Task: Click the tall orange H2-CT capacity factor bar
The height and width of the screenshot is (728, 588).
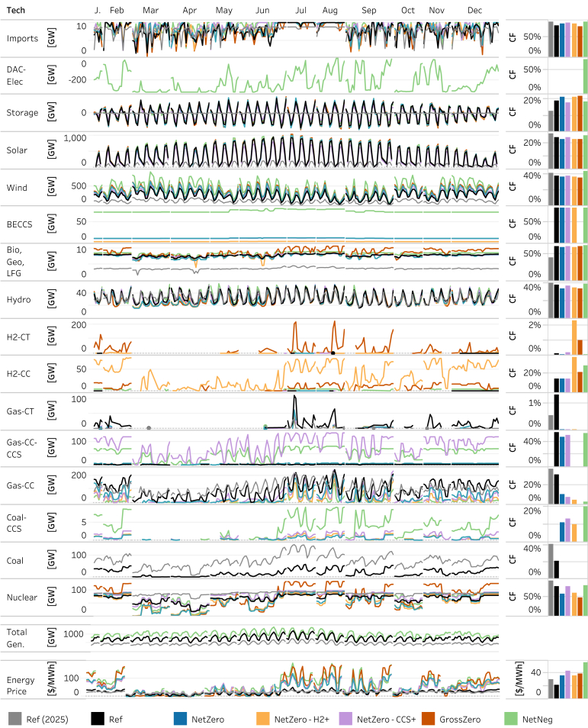Action: click(x=574, y=337)
